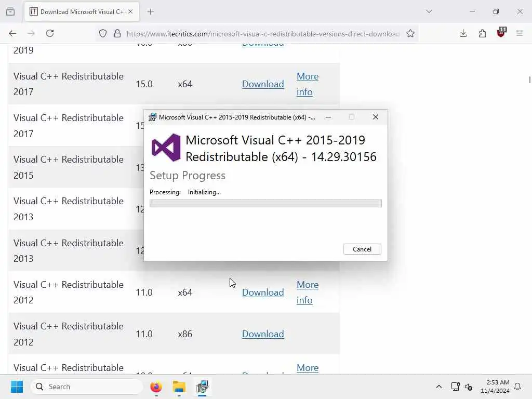Click the Setup progress bar

[x=265, y=203]
